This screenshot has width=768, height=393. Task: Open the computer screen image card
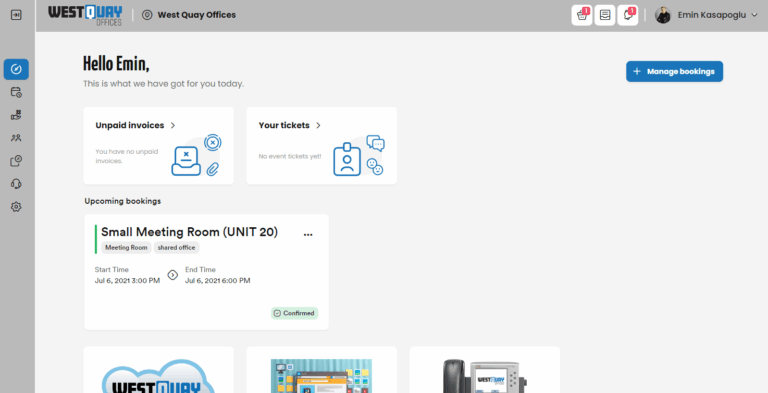pos(321,370)
